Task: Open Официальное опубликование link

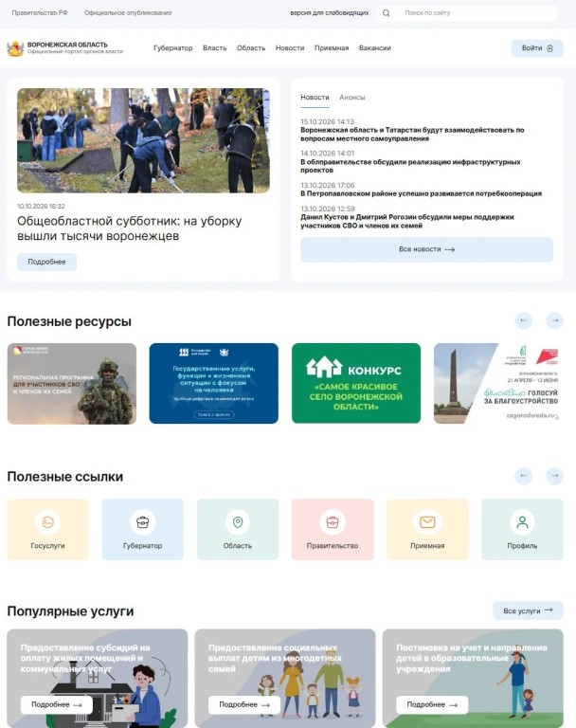Action: point(128,13)
